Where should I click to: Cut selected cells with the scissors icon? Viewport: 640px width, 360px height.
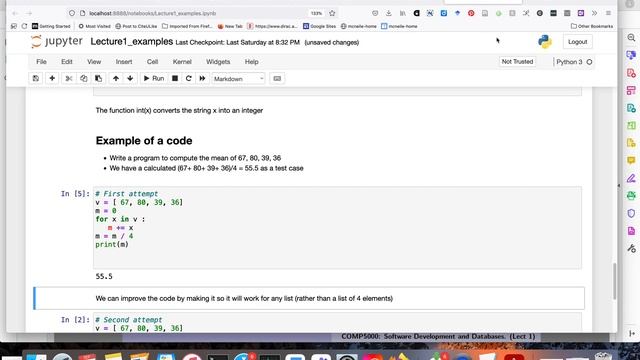pyautogui.click(x=69, y=78)
